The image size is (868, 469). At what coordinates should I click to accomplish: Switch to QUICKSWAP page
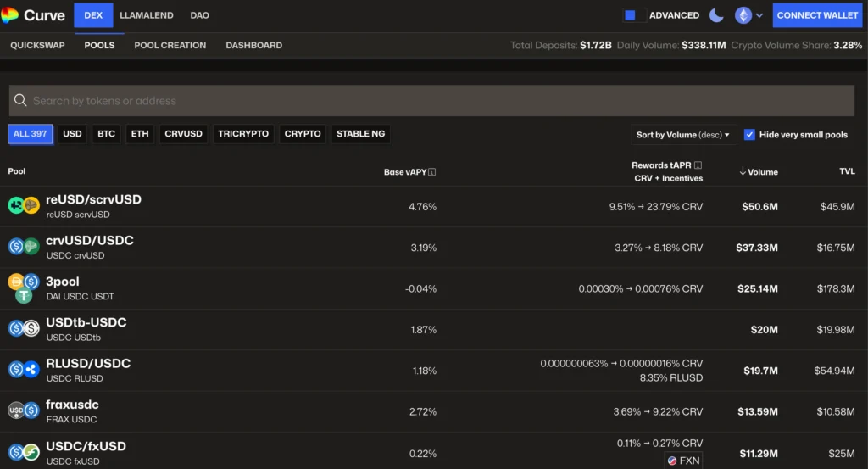coord(37,46)
